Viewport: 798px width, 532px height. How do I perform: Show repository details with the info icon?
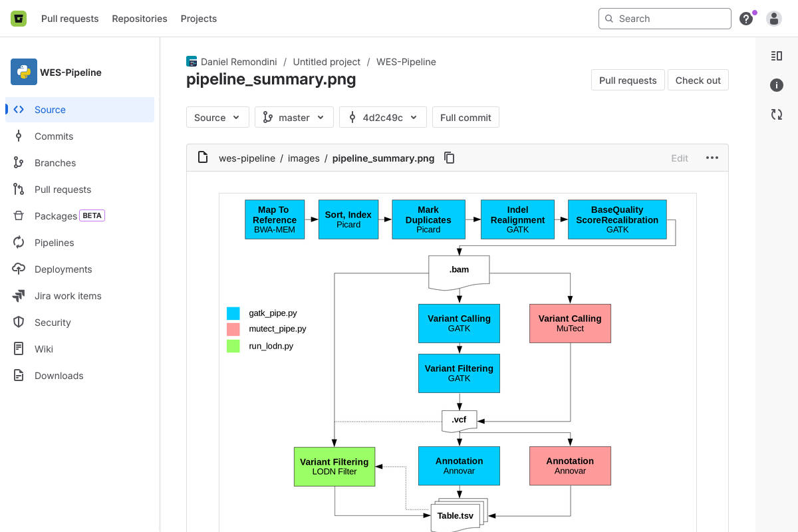776,85
